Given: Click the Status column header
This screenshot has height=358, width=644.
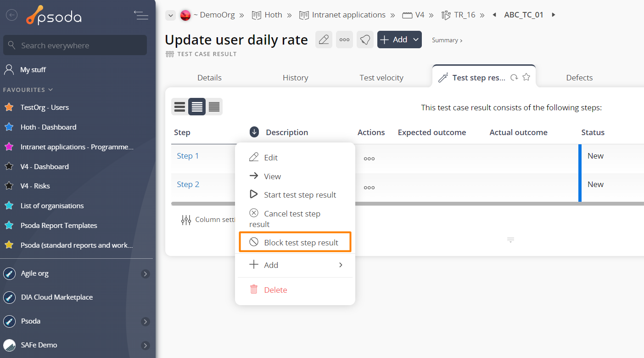Looking at the screenshot, I should coord(593,132).
